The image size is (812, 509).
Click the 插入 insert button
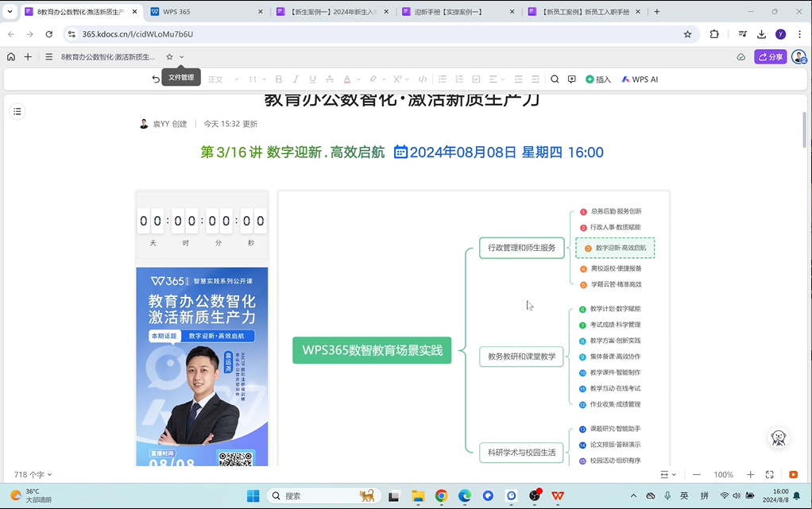point(598,79)
